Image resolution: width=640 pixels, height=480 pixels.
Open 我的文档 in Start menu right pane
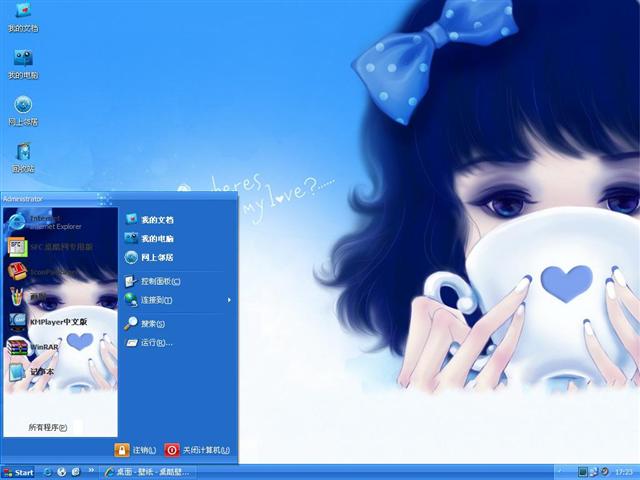click(x=149, y=220)
